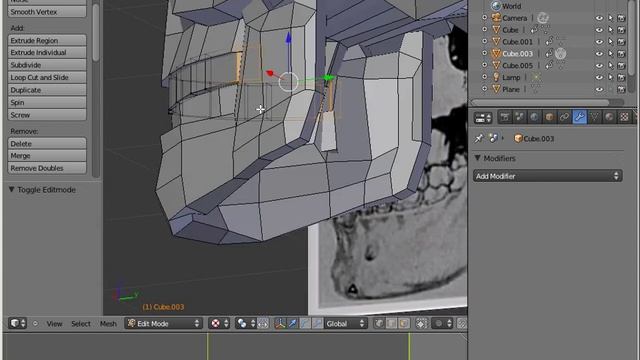The image size is (640, 360).
Task: Click the pin icon beside Cube.003
Action: point(479,138)
